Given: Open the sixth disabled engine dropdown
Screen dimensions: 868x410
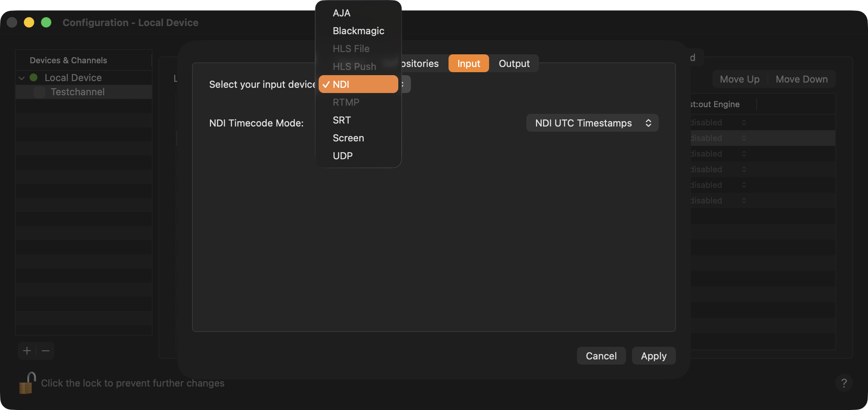Looking at the screenshot, I should (718, 201).
